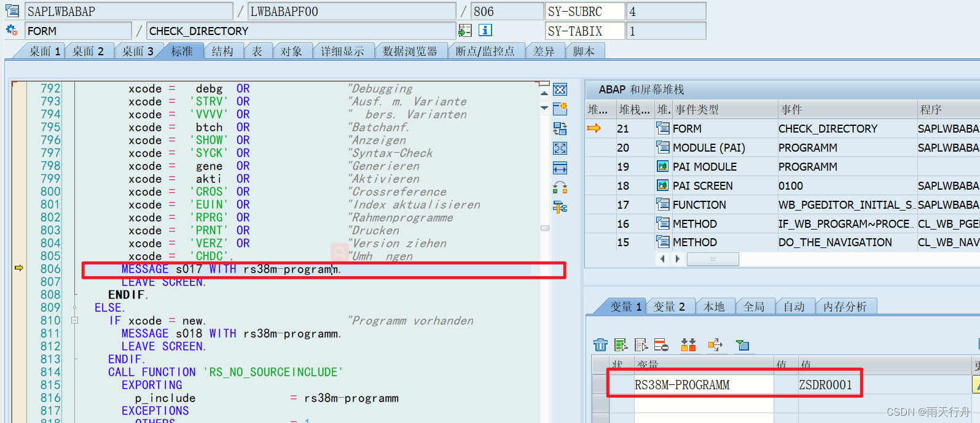Select stack row 20 MODULE (PAI)
Screen dimensions: 980x423
708,147
